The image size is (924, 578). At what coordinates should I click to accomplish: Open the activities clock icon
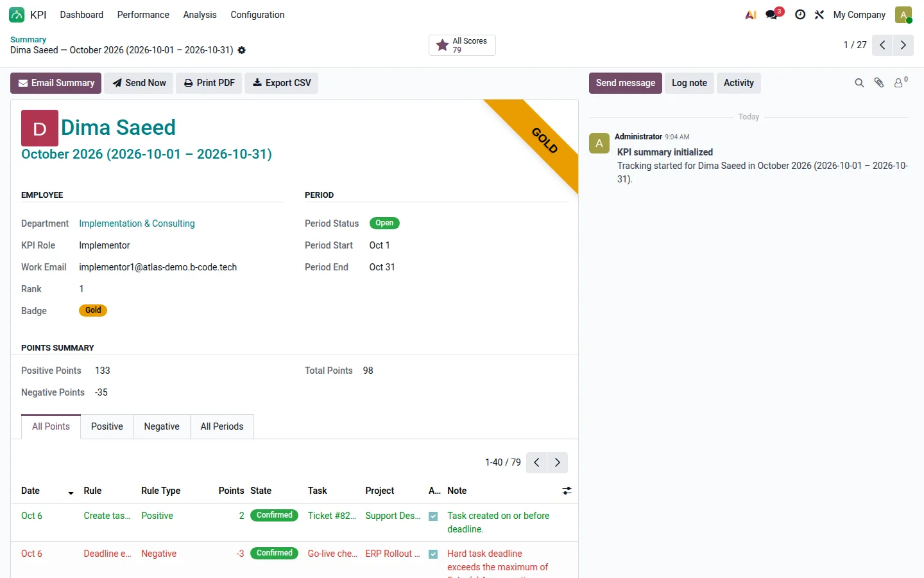point(800,15)
